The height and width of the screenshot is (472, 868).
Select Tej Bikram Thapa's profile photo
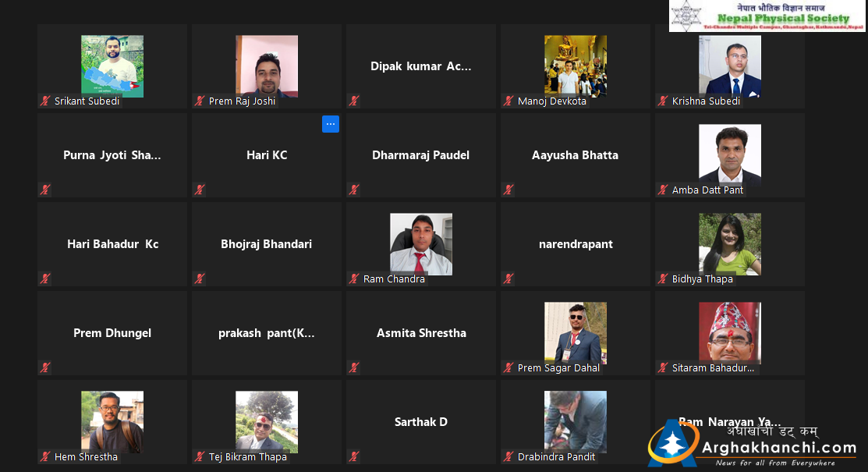(x=267, y=422)
